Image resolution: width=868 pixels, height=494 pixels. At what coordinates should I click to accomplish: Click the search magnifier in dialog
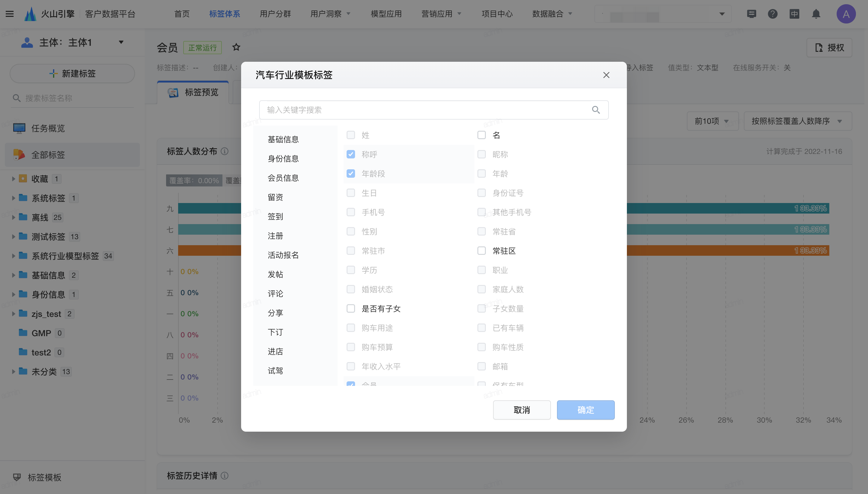[x=596, y=110]
